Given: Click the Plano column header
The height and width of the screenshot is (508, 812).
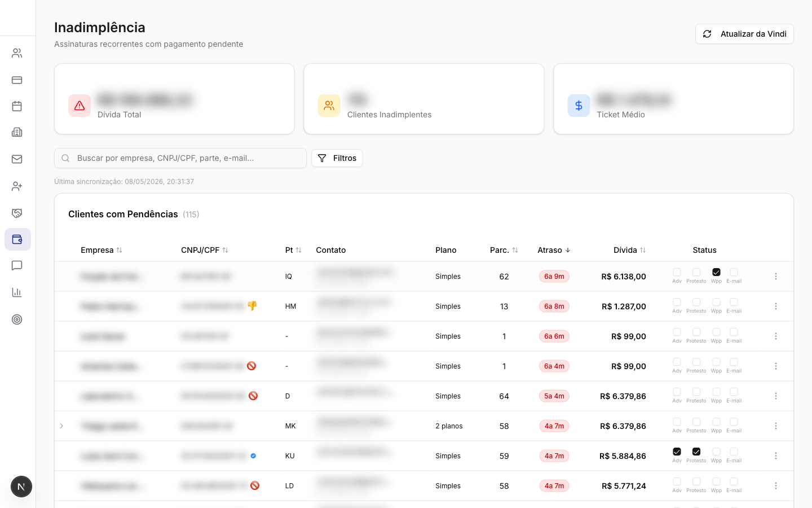Looking at the screenshot, I should [446, 250].
